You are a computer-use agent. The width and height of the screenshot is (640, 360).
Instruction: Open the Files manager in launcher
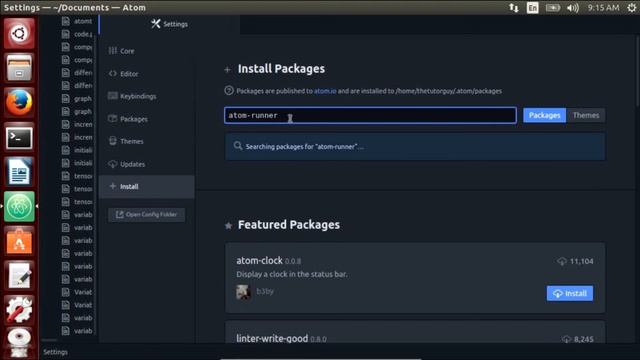pyautogui.click(x=19, y=68)
